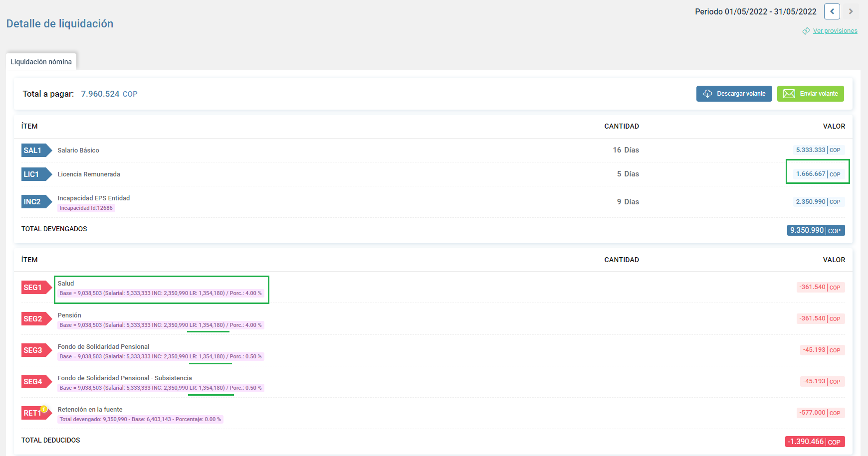Select the Liquidación nómina tab
Viewport: 868px width, 456px height.
(x=41, y=62)
